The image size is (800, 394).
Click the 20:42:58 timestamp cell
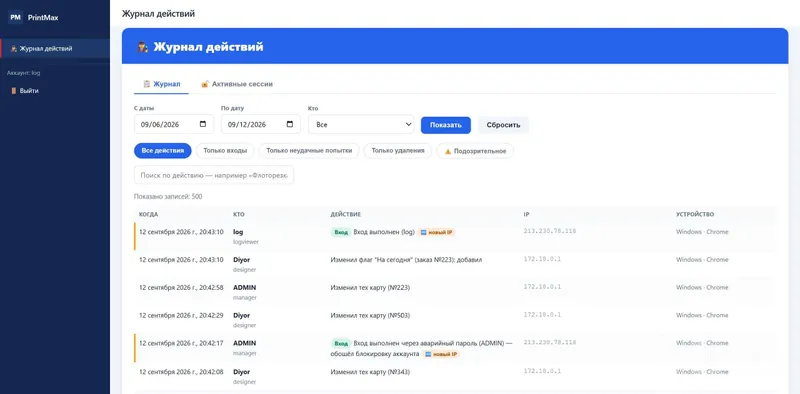[181, 288]
